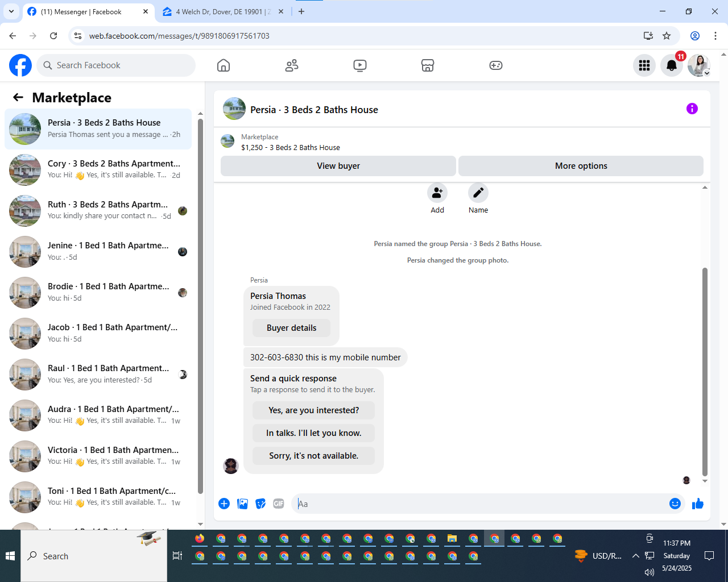Send 'In talks. I'll let you know.' response

coord(314,433)
